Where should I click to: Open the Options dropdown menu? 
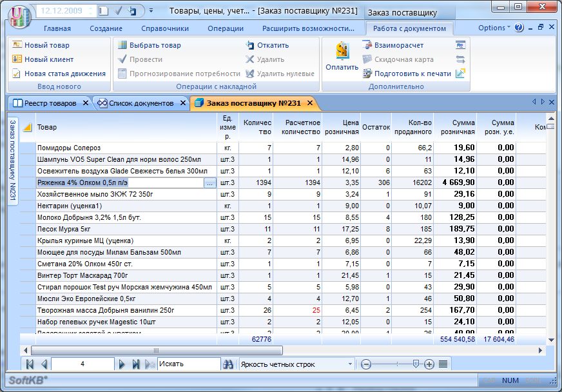click(494, 28)
